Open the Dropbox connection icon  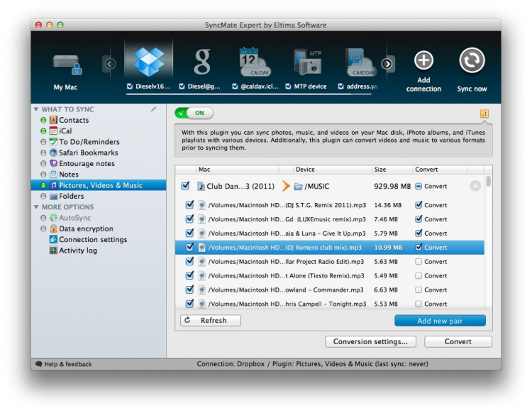pos(149,62)
